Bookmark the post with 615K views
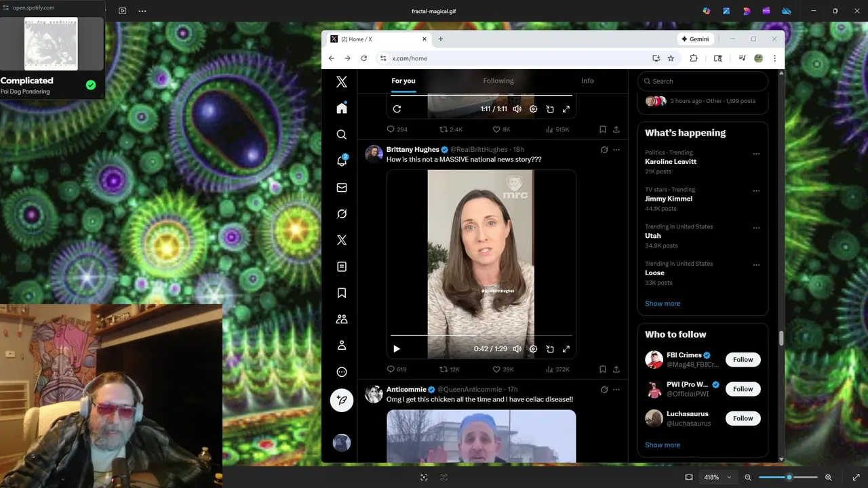868x488 pixels. (x=602, y=129)
